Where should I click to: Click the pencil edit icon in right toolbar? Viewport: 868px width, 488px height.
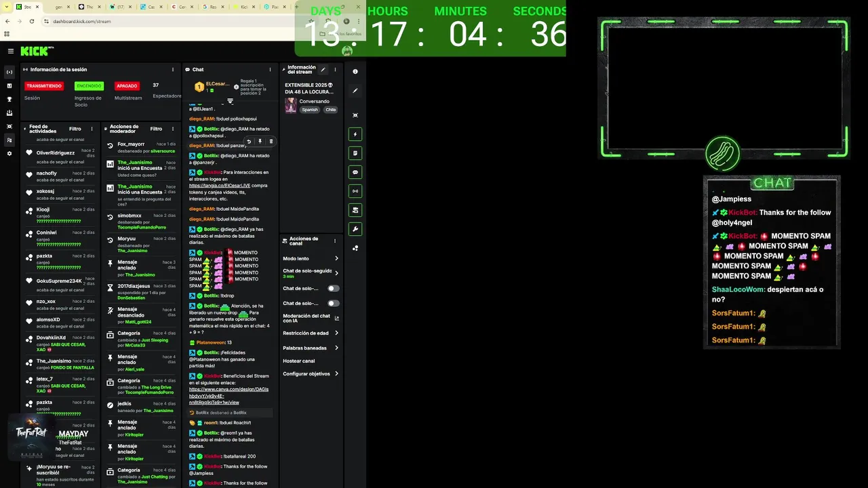[355, 90]
